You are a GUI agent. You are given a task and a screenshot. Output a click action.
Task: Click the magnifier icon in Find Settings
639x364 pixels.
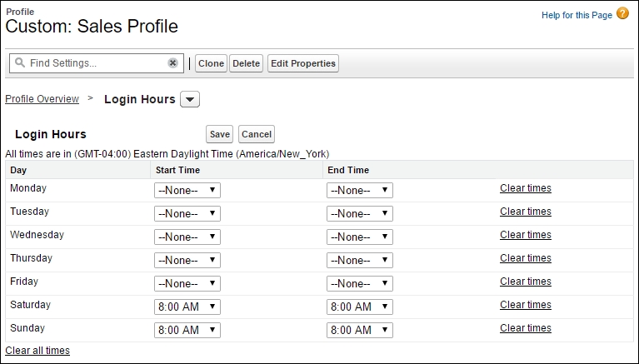click(19, 62)
